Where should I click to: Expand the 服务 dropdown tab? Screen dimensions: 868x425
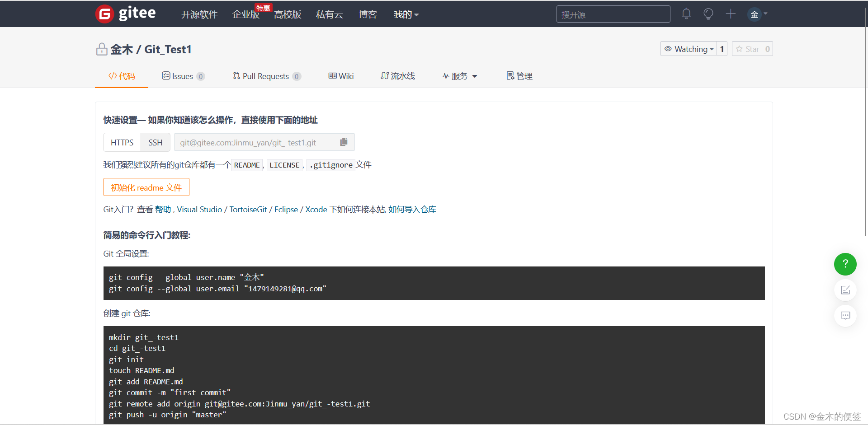click(460, 76)
